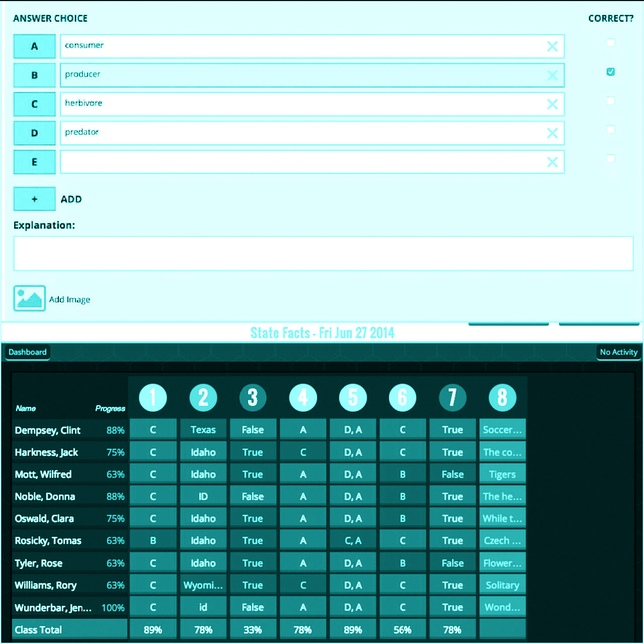Click the empty answer E text field

pyautogui.click(x=302, y=162)
